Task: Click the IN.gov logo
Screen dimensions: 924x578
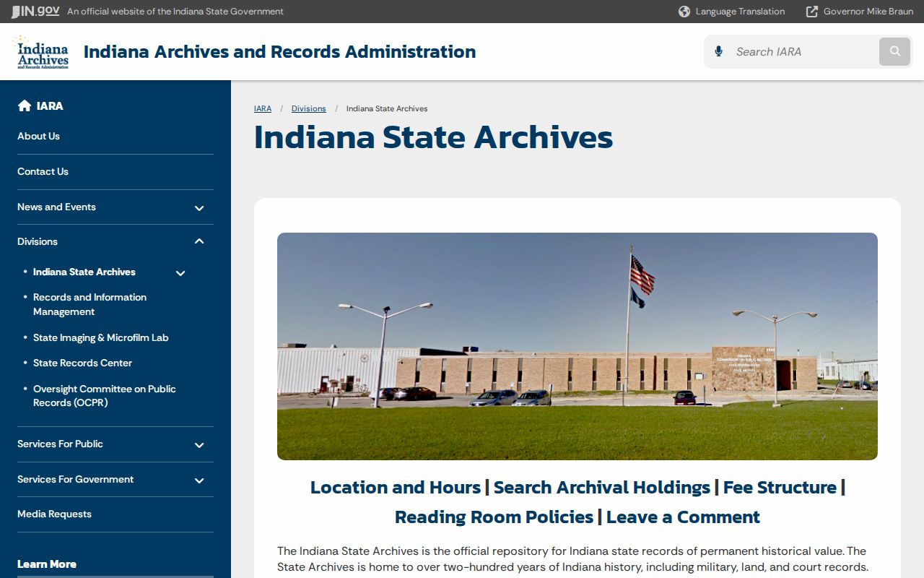Action: [x=35, y=12]
